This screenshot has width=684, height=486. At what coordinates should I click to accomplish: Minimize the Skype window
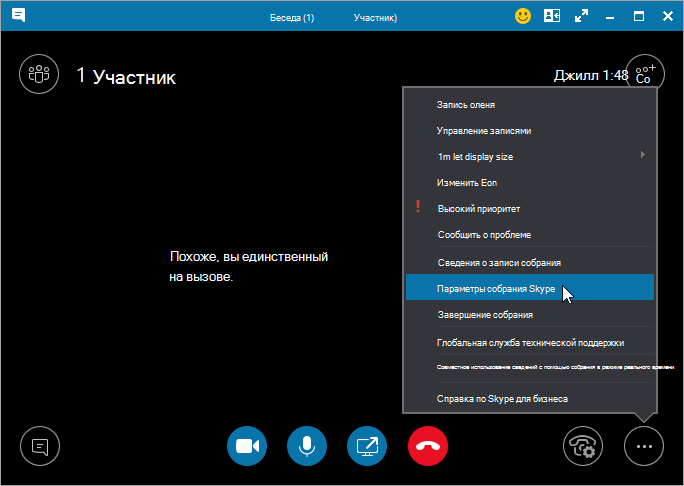tap(610, 17)
